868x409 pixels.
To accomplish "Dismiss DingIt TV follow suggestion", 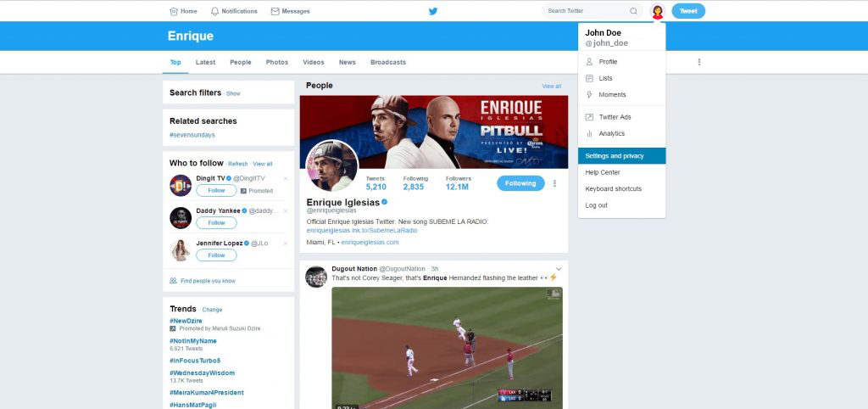I will click(285, 178).
